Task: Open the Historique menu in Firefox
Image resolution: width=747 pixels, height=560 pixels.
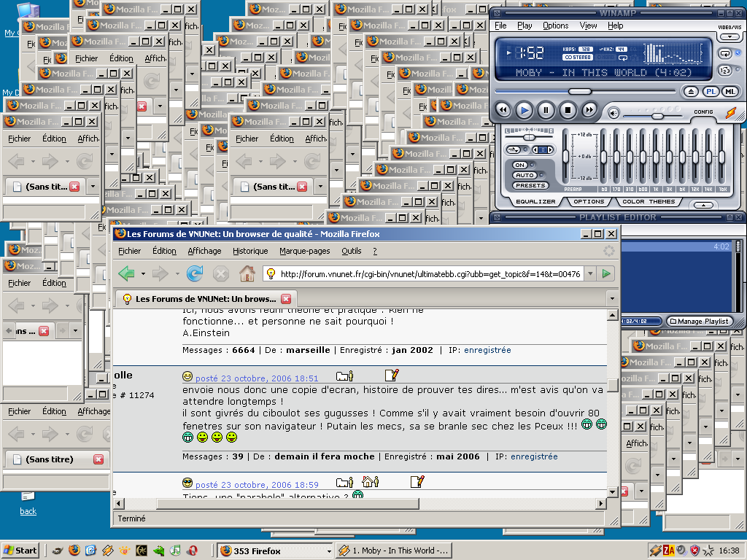Action: coord(250,251)
